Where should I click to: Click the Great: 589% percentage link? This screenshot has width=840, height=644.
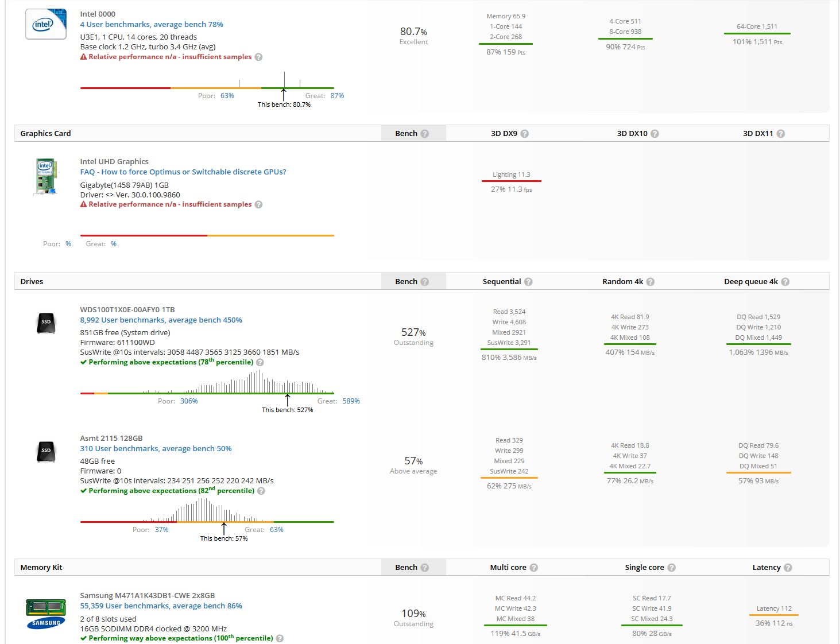tap(350, 401)
